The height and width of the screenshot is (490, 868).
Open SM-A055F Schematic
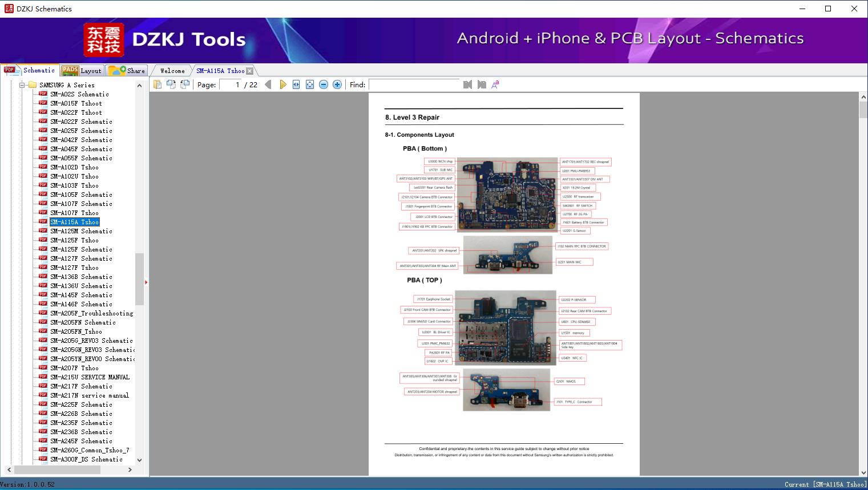81,158
